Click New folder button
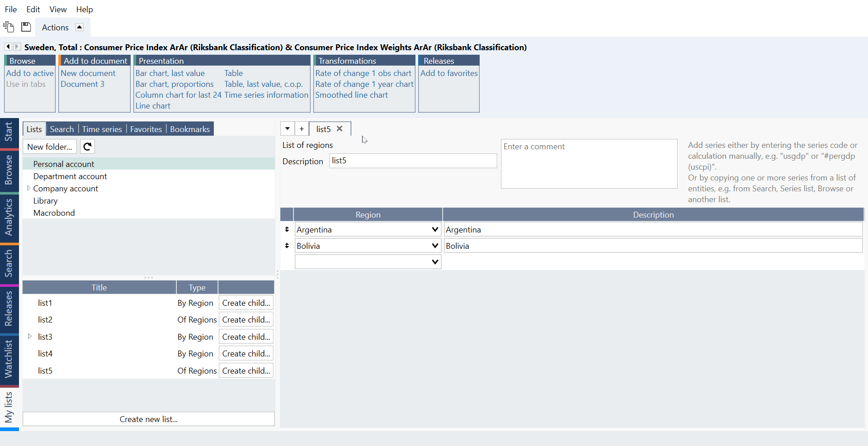The height and width of the screenshot is (446, 868). pos(50,147)
